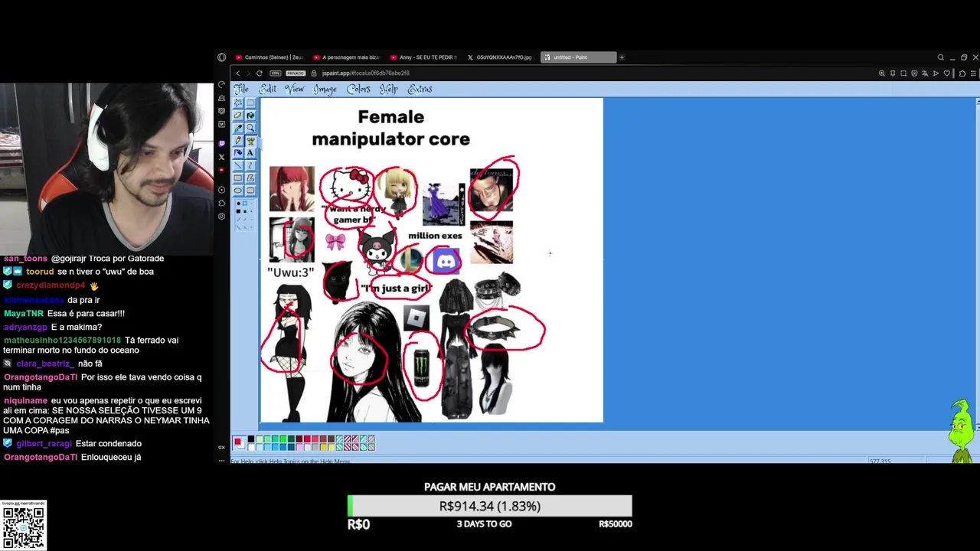Select the Curve tool
The width and height of the screenshot is (980, 551).
tap(250, 165)
